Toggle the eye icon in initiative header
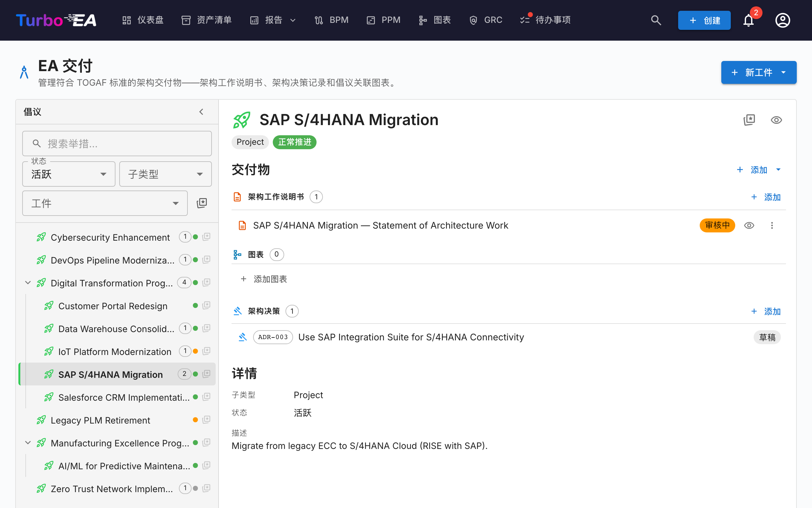812x508 pixels. (776, 120)
